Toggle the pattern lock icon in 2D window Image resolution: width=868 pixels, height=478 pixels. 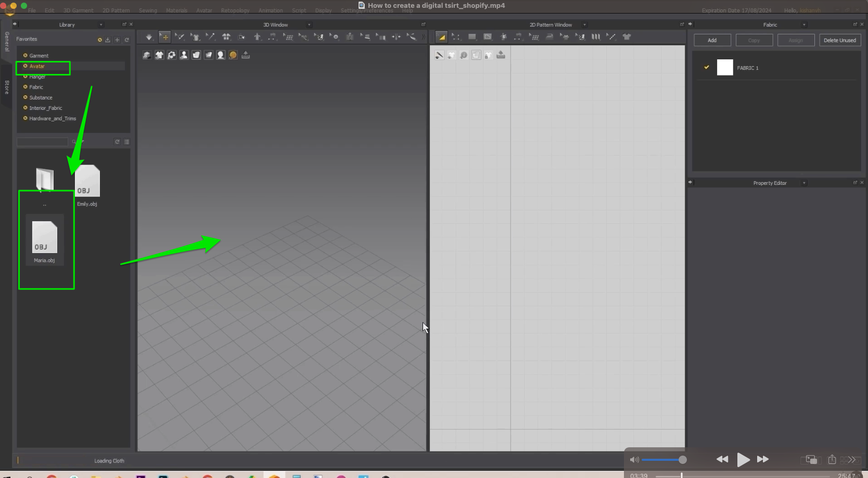[x=488, y=55]
